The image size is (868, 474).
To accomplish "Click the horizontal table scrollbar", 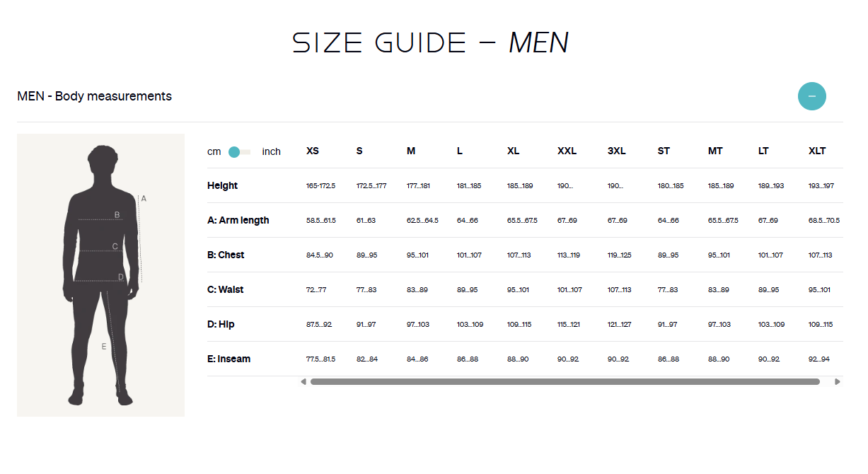I will (565, 382).
